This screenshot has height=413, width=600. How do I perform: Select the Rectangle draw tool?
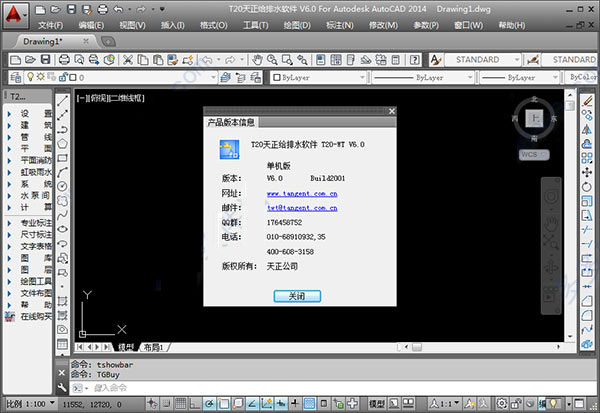62,158
